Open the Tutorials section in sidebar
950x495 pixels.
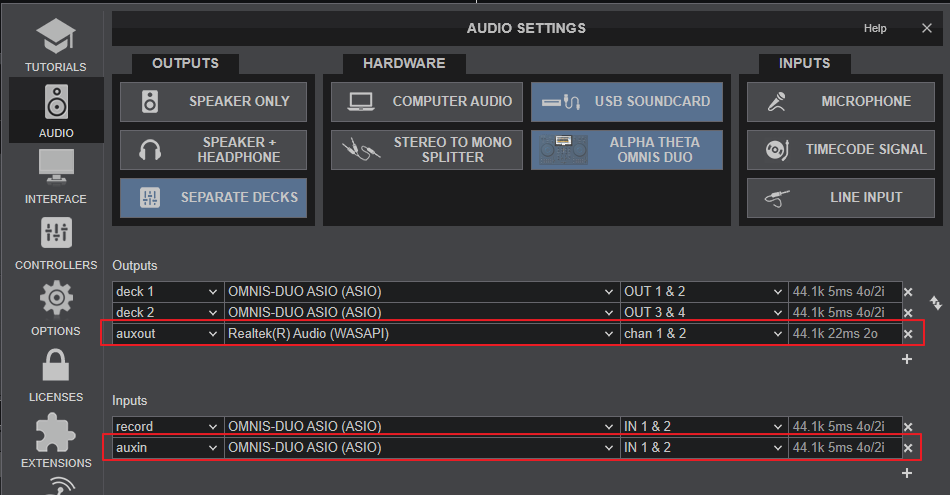[x=55, y=44]
